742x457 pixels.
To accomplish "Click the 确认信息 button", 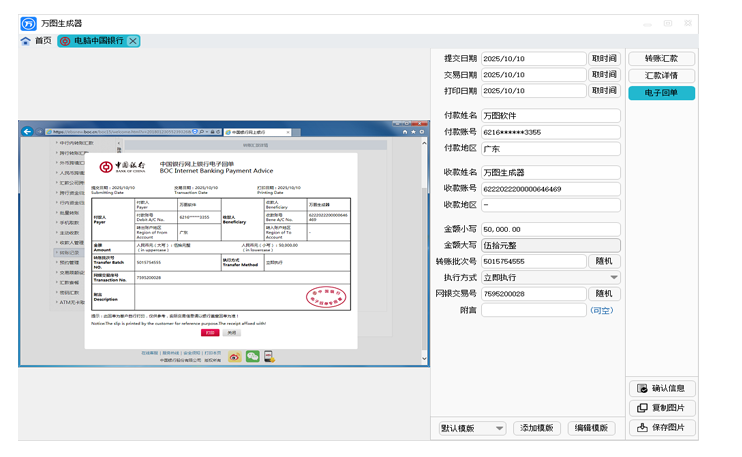I will (661, 389).
